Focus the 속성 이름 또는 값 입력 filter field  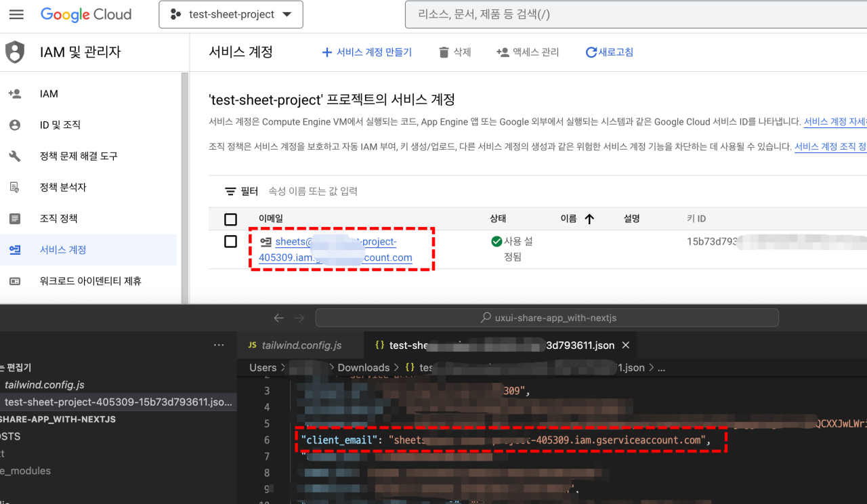tap(313, 192)
